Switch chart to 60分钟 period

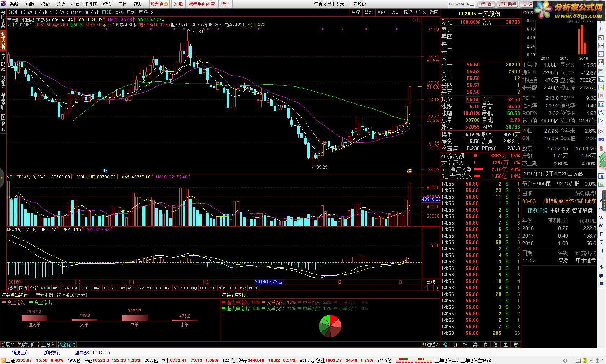click(x=92, y=12)
